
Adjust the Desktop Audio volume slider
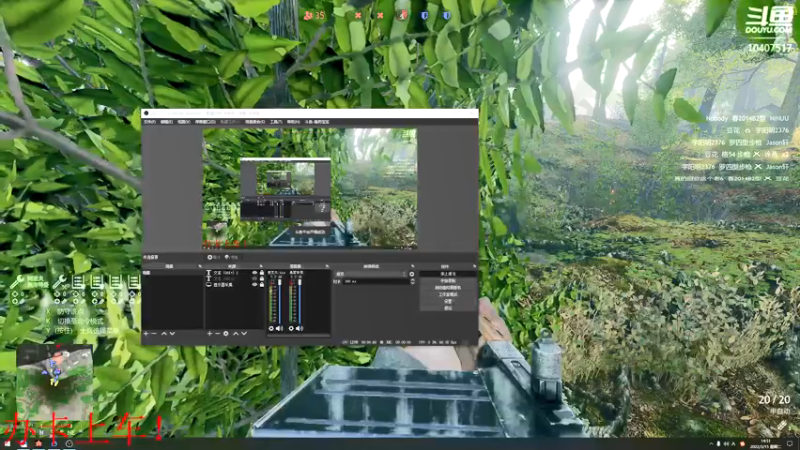click(x=300, y=302)
